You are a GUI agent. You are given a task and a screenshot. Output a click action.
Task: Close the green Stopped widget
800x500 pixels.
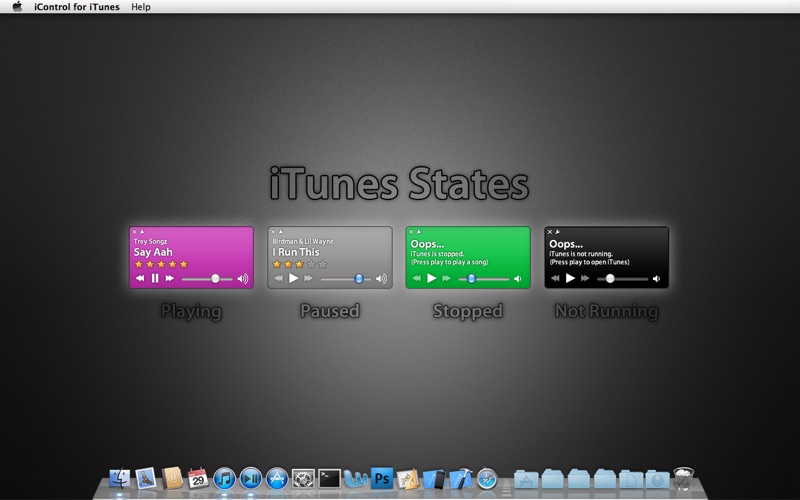click(x=411, y=232)
